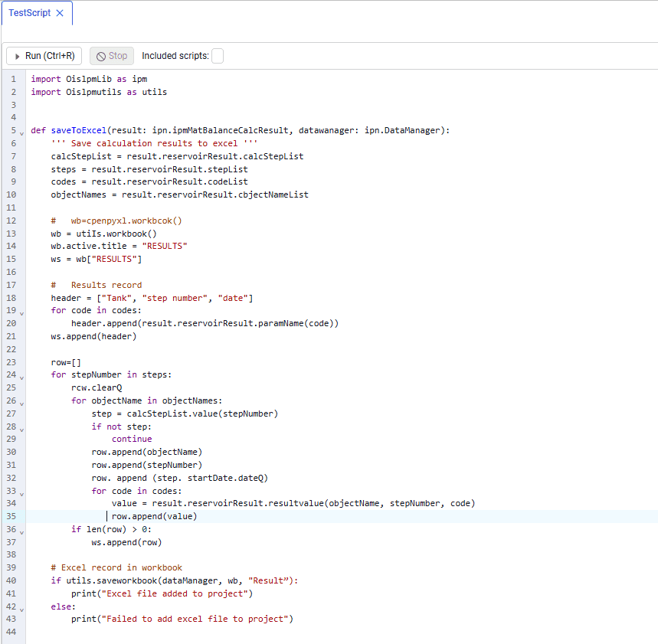This screenshot has height=644, width=658.
Task: Click the commented openpyxl workbook line 12
Action: pyautogui.click(x=116, y=221)
